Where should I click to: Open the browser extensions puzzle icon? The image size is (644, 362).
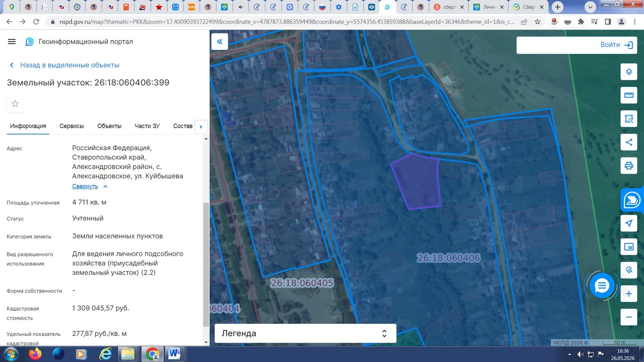(x=581, y=22)
